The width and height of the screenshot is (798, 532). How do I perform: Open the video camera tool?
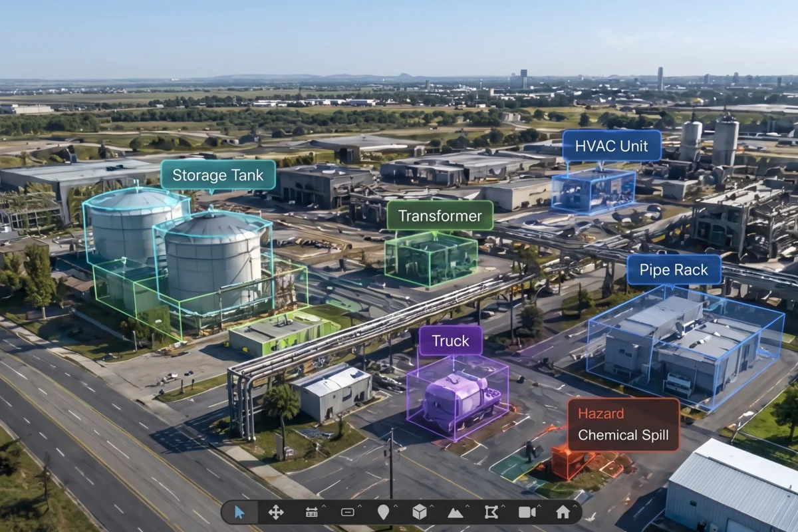tap(527, 512)
